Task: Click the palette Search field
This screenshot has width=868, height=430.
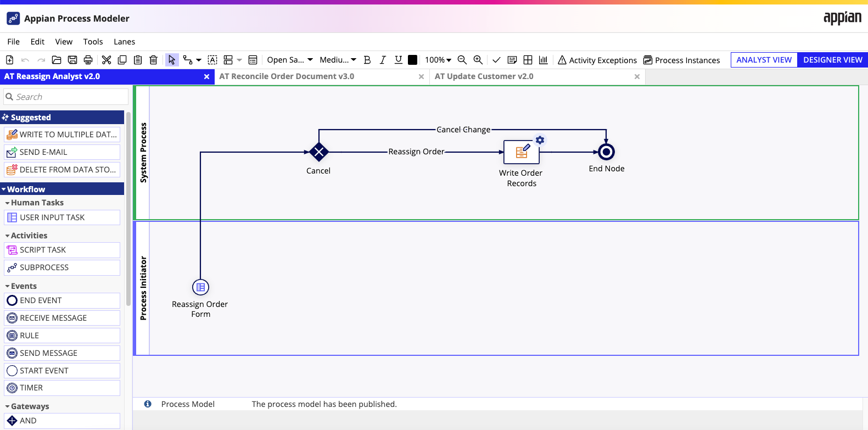Action: (x=66, y=97)
